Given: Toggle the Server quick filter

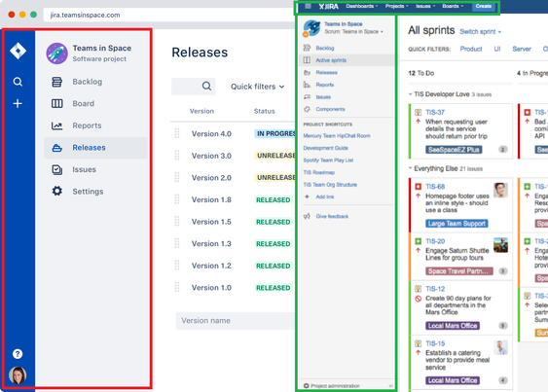Looking at the screenshot, I should [x=522, y=49].
